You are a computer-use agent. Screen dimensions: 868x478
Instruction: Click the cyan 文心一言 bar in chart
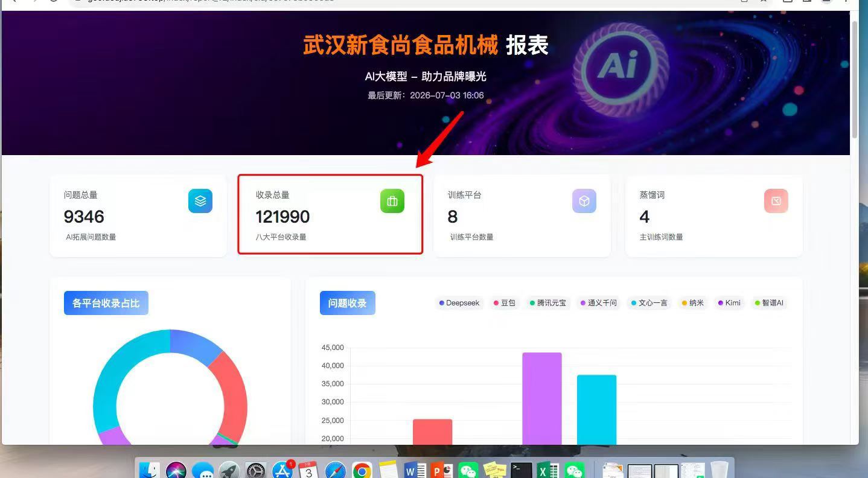596,410
